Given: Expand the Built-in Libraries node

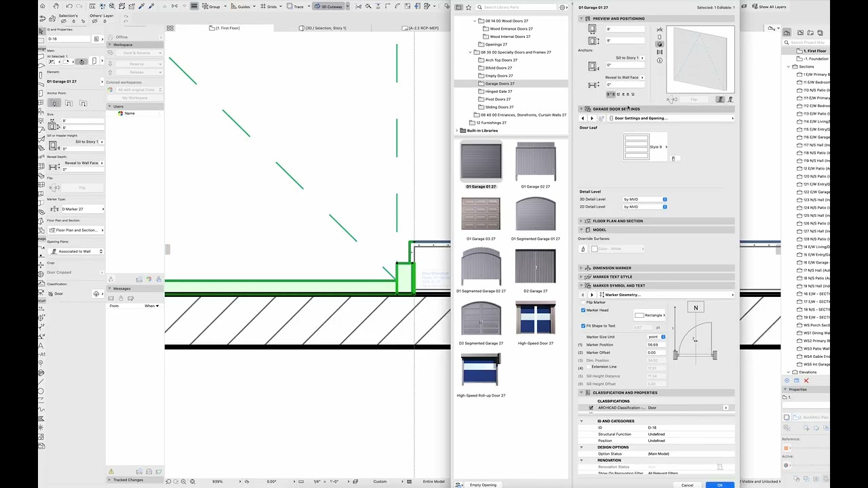Looking at the screenshot, I should pos(457,131).
